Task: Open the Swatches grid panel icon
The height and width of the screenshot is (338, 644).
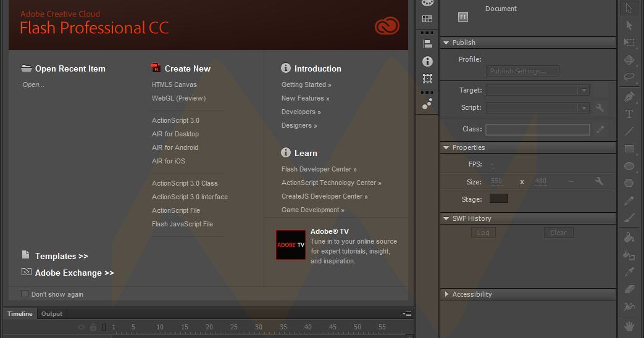Action: pos(427,19)
